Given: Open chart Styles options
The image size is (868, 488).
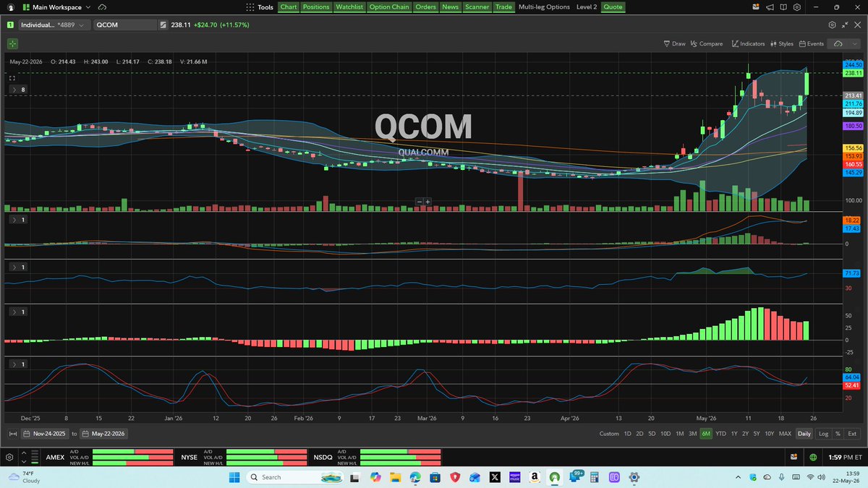Looking at the screenshot, I should pyautogui.click(x=782, y=43).
